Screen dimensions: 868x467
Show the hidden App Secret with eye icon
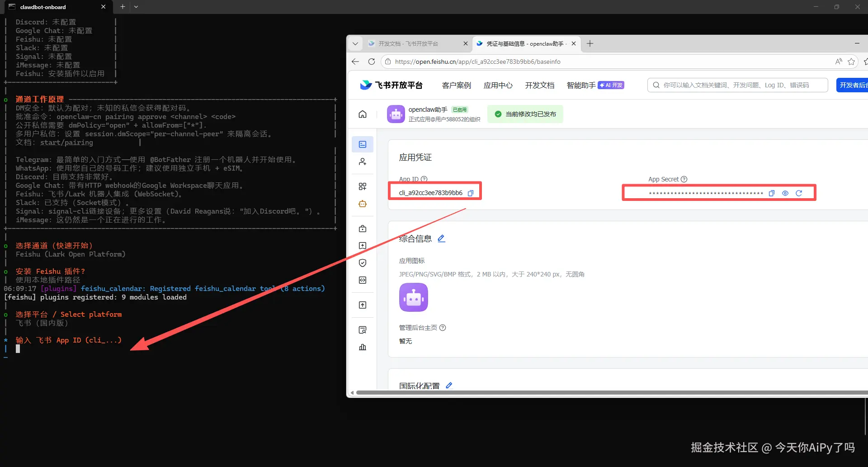785,193
